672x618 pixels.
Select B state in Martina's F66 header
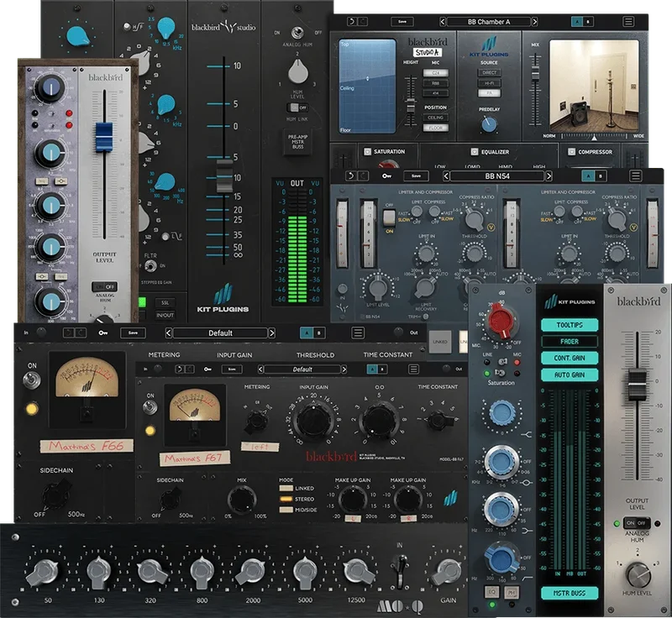click(318, 333)
